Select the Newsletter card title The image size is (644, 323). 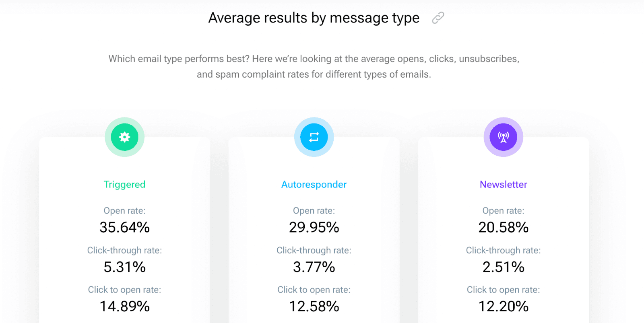503,184
